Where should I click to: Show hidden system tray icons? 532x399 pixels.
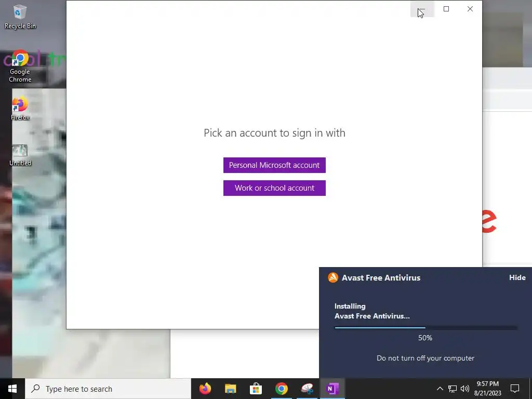(x=440, y=389)
